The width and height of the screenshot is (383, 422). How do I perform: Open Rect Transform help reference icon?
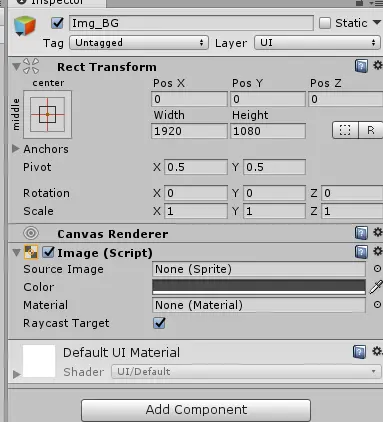(x=361, y=66)
